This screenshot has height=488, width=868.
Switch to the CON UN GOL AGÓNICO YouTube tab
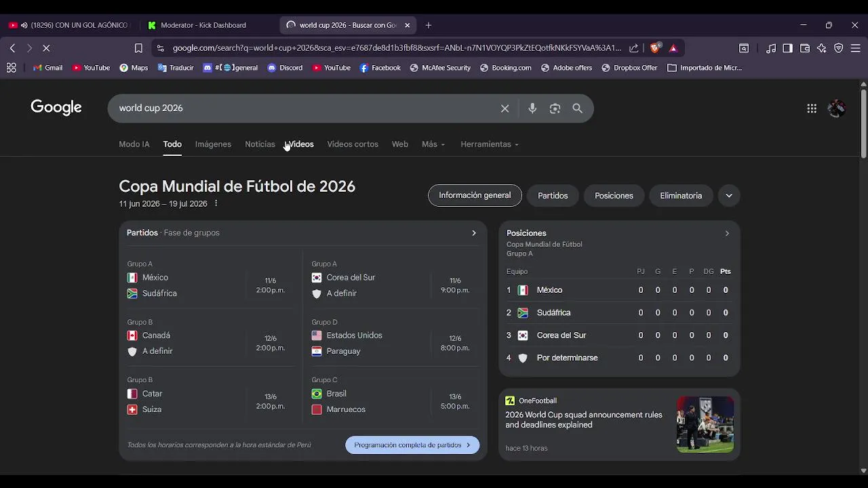[x=68, y=25]
